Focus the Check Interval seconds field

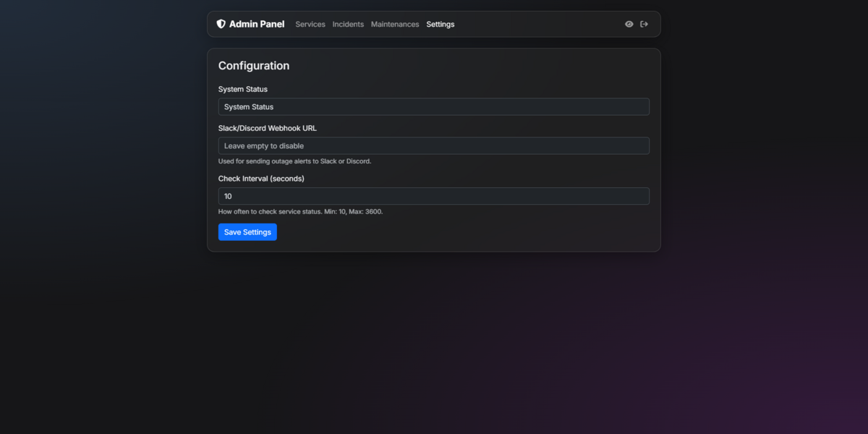434,196
